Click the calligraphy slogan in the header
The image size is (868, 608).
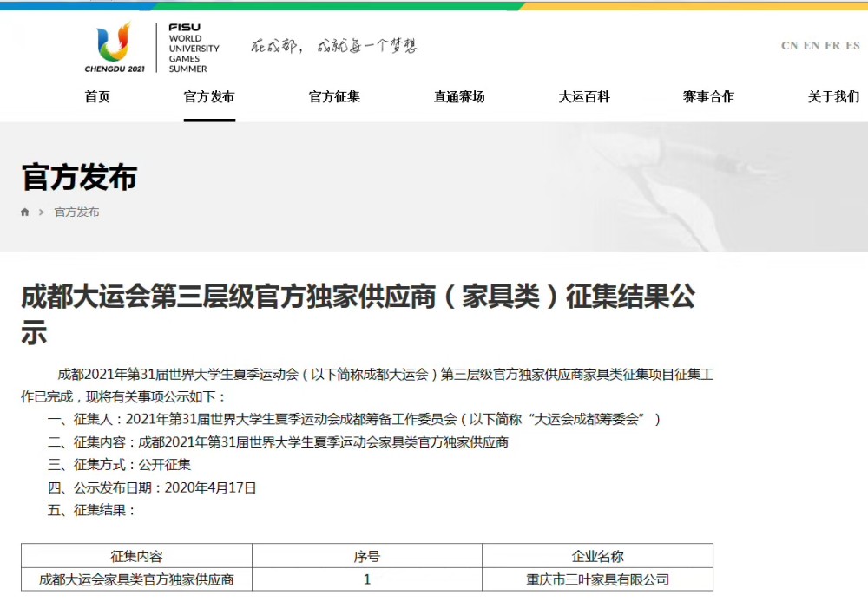coord(334,46)
